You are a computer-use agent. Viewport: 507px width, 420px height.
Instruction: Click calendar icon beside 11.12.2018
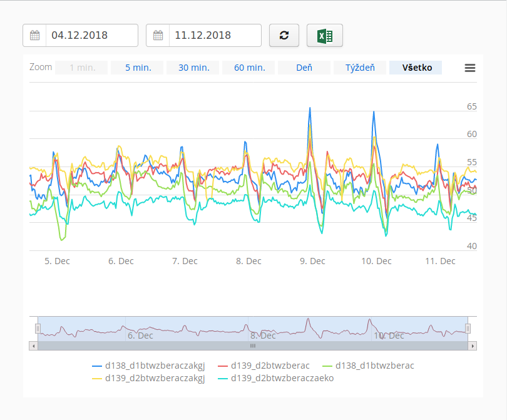(x=158, y=36)
